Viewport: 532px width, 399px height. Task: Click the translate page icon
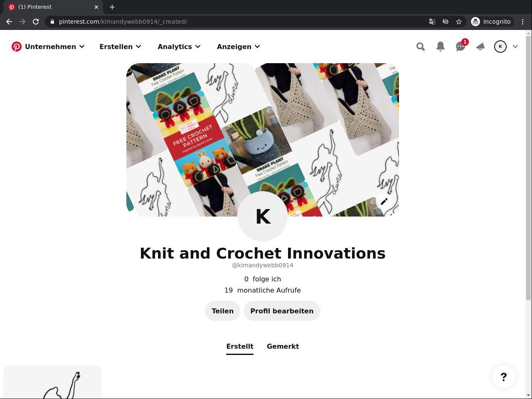coord(432,22)
